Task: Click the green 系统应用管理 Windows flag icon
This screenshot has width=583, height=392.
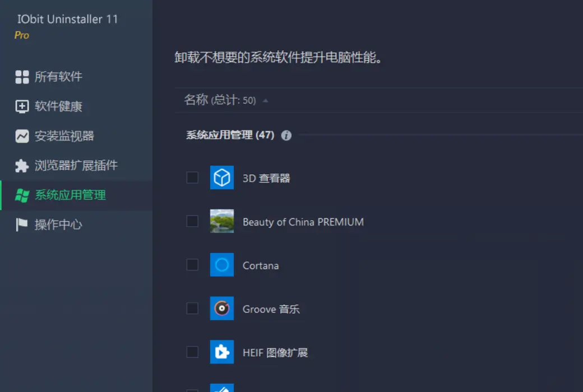Action: (x=22, y=195)
